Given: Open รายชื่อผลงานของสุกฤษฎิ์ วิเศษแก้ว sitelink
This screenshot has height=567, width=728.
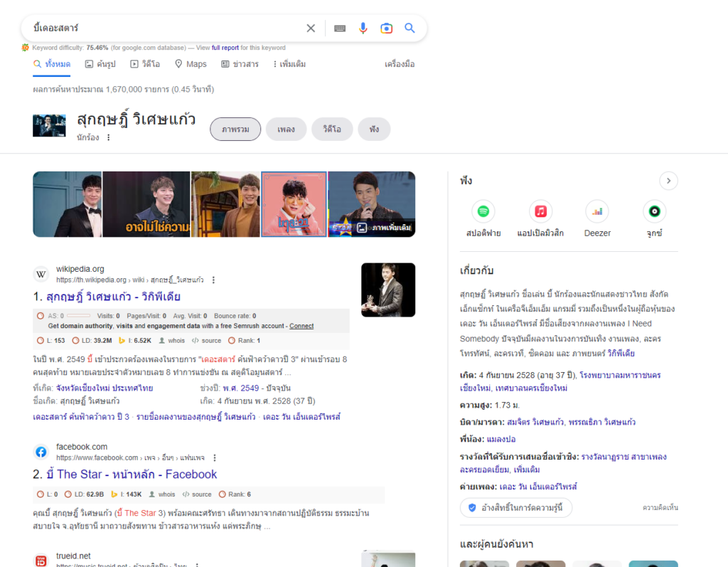Looking at the screenshot, I should (196, 417).
